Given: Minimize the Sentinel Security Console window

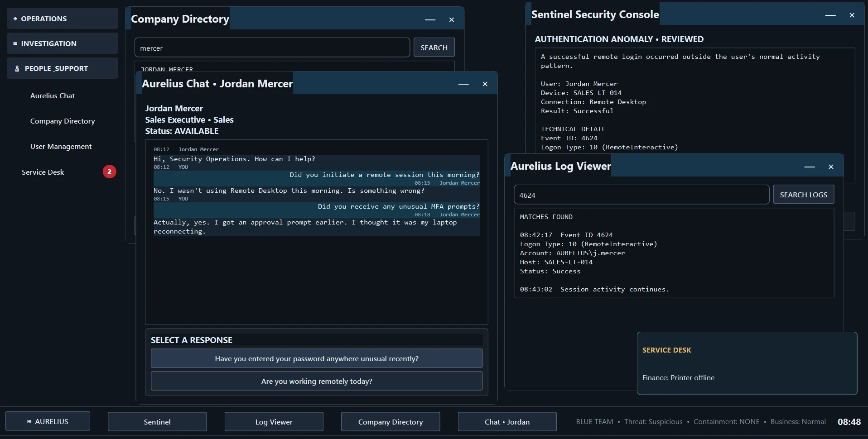Looking at the screenshot, I should pos(830,15).
